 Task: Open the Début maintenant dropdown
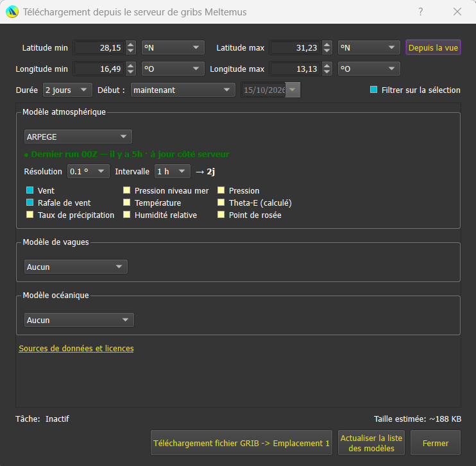[183, 90]
